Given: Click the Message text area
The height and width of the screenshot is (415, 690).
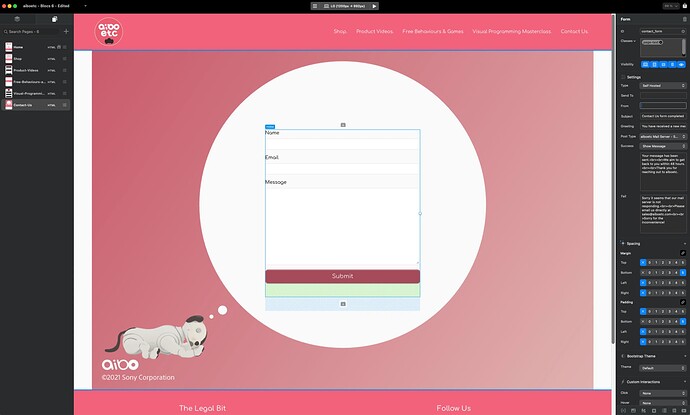Looking at the screenshot, I should (342, 226).
